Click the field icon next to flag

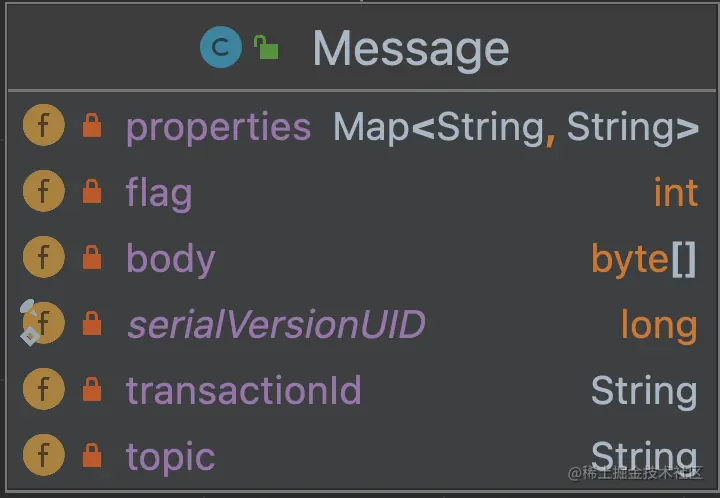pyautogui.click(x=43, y=192)
